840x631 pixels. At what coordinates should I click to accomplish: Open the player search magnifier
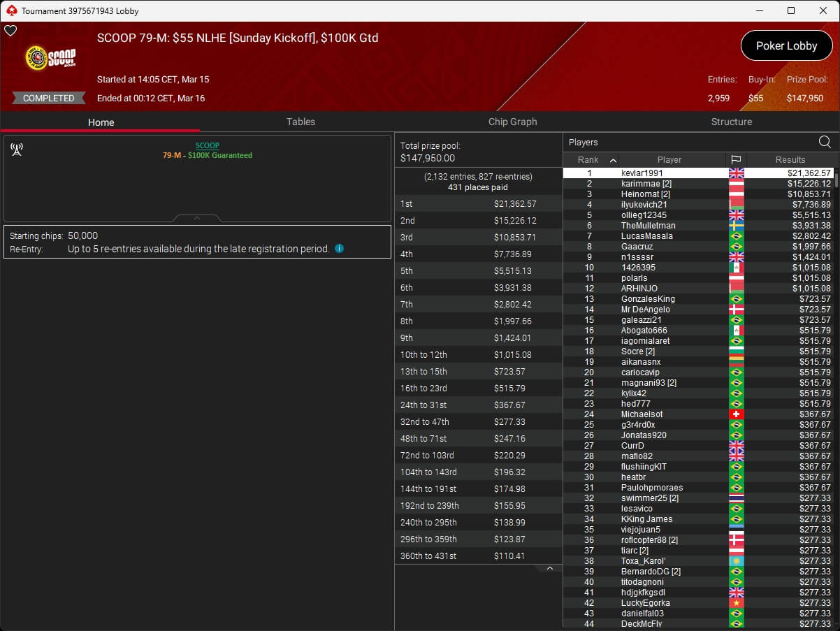tap(825, 143)
